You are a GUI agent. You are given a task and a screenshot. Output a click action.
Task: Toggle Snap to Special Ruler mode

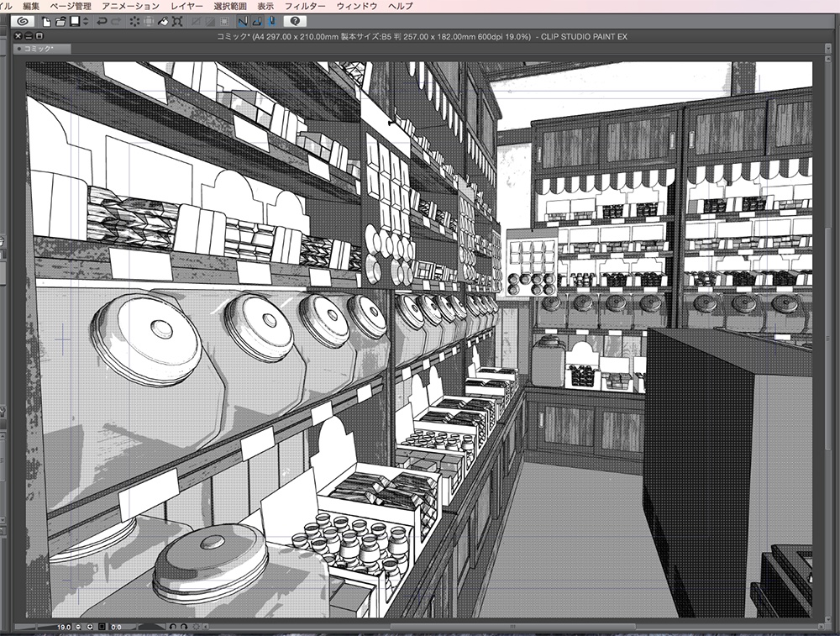point(257,23)
